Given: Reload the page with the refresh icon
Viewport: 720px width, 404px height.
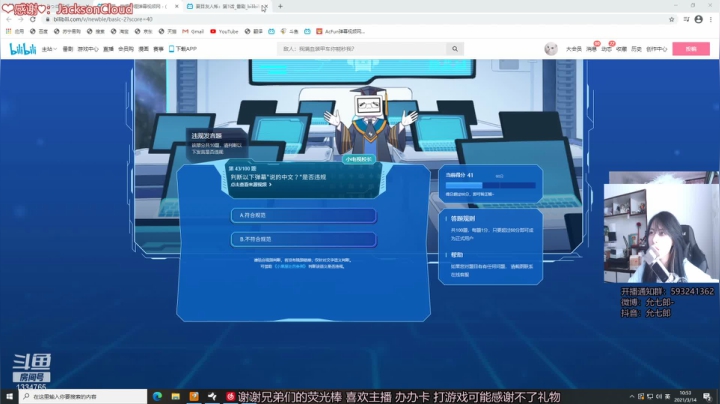Looking at the screenshot, I should (x=33, y=19).
